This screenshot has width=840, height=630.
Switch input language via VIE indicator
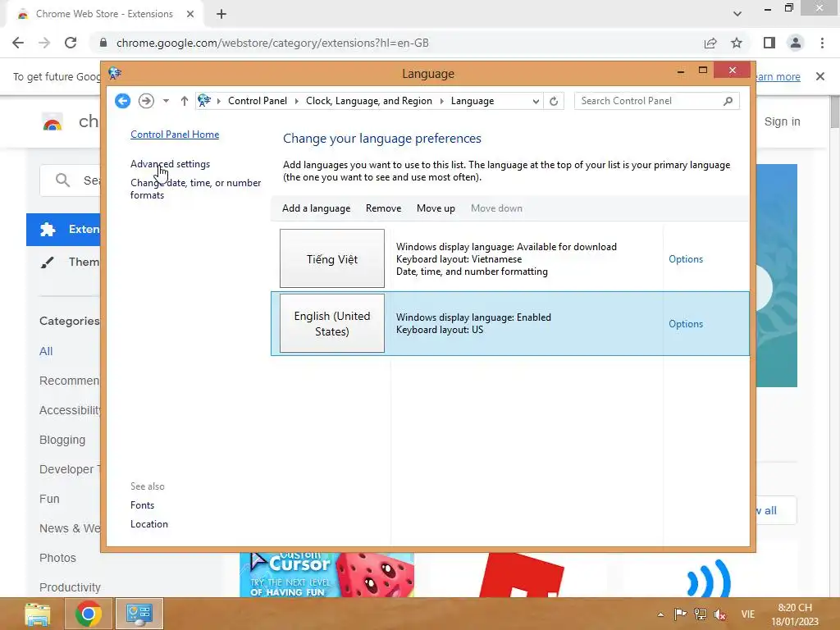[748, 614]
